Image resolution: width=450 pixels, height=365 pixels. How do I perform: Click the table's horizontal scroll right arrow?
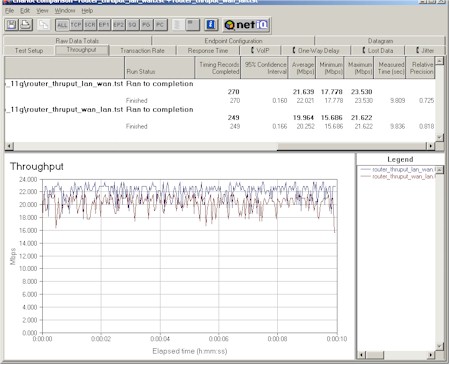[431, 146]
